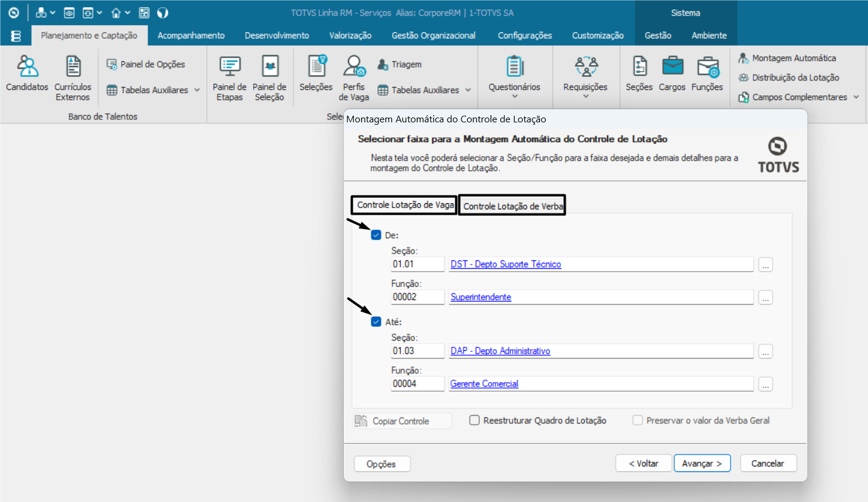Open Funções in the ribbon
Viewport: 868px width, 502px height.
click(707, 73)
